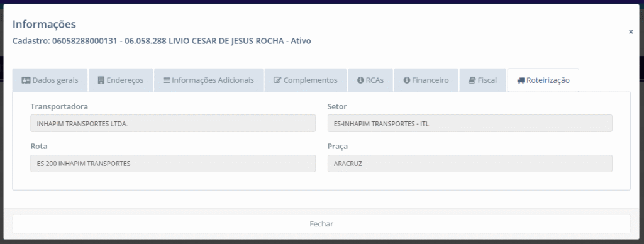Click the Transportadora field showing INHAPIM TRANSPORTES LTDA.

[173, 123]
